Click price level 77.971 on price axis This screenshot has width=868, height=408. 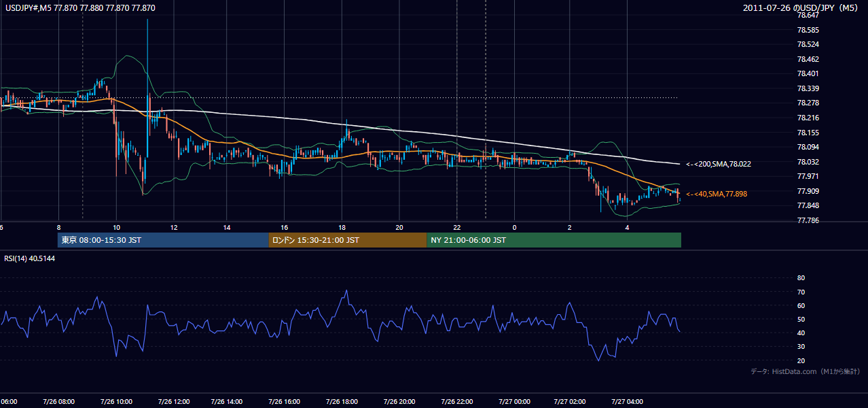808,176
